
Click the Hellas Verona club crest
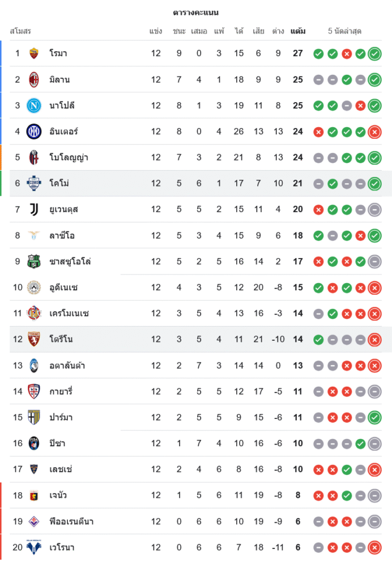[x=34, y=548]
